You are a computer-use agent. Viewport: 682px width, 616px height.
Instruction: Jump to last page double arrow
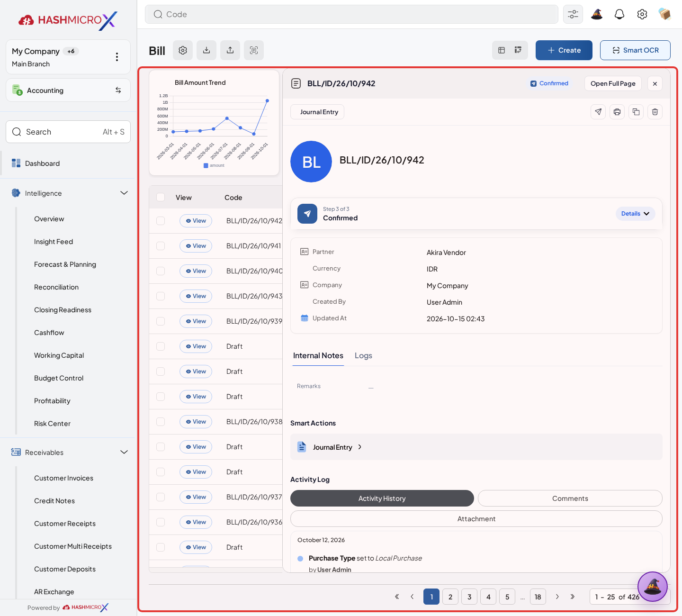pyautogui.click(x=573, y=597)
